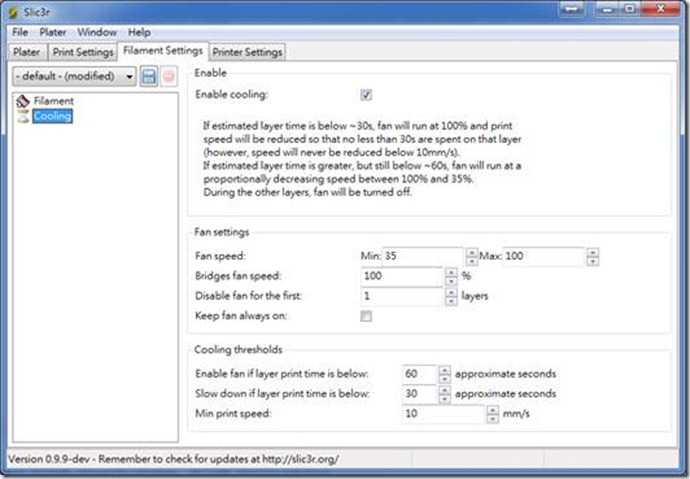
Task: Click the Enable fan if layer time below field
Action: click(420, 374)
